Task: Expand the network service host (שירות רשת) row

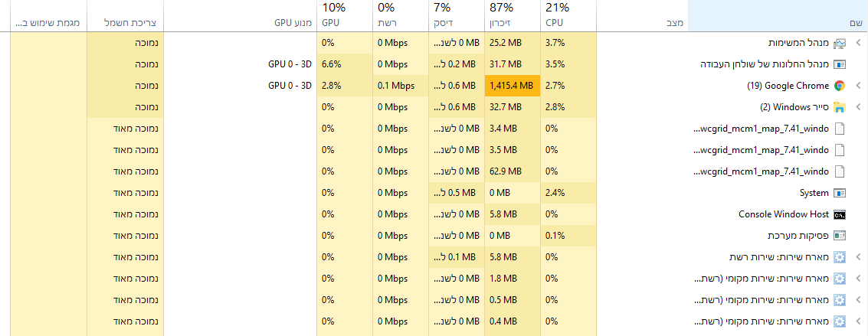Action: click(857, 257)
